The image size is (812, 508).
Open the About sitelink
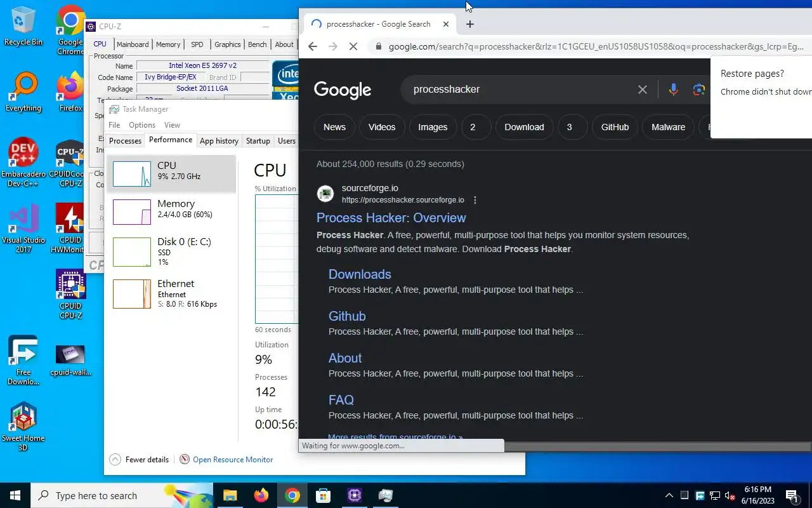click(x=345, y=358)
